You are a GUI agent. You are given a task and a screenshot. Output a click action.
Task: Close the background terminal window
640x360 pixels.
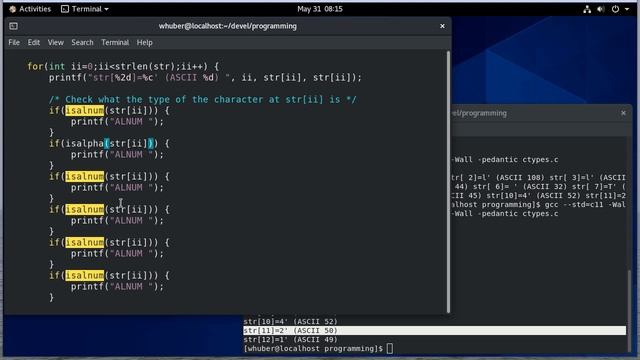pos(623,113)
